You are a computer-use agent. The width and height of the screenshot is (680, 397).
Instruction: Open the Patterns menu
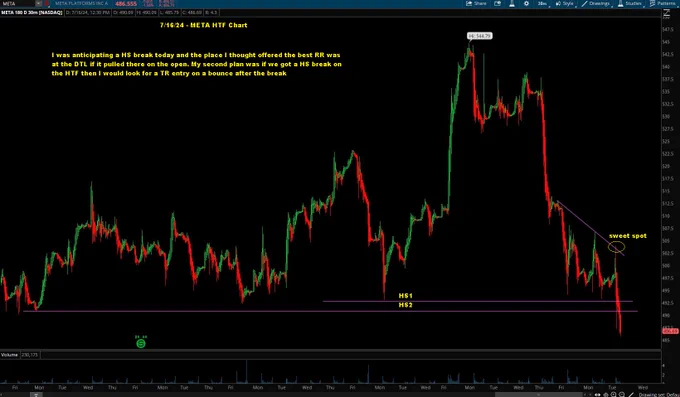663,3
